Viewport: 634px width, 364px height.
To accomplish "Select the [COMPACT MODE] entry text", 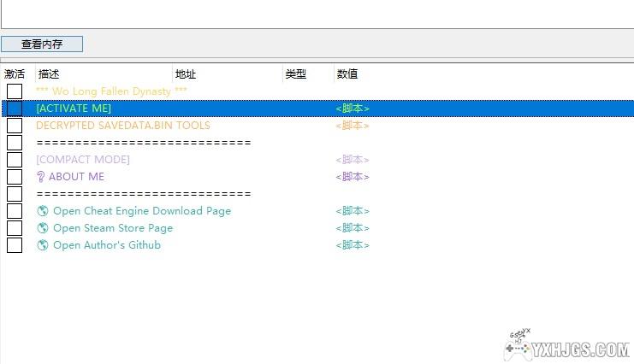I will pos(83,160).
